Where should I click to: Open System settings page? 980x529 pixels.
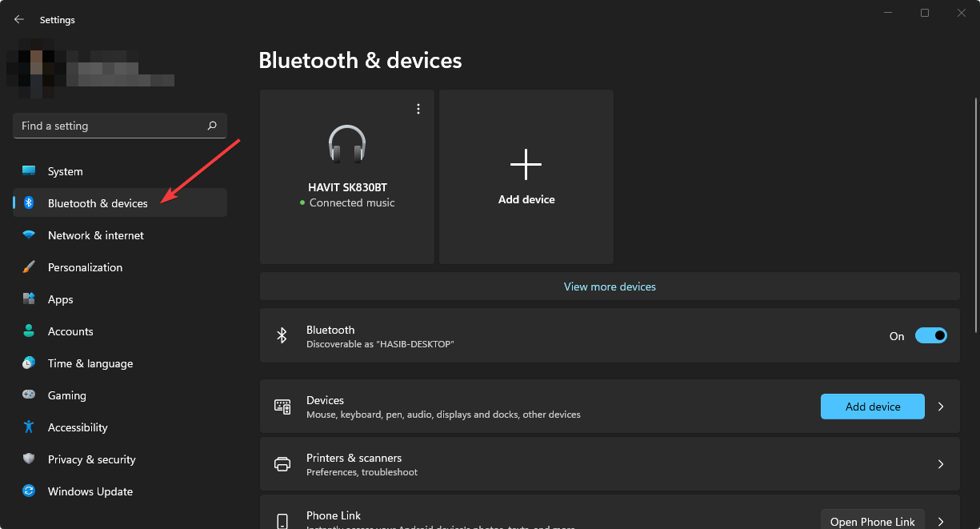point(120,171)
